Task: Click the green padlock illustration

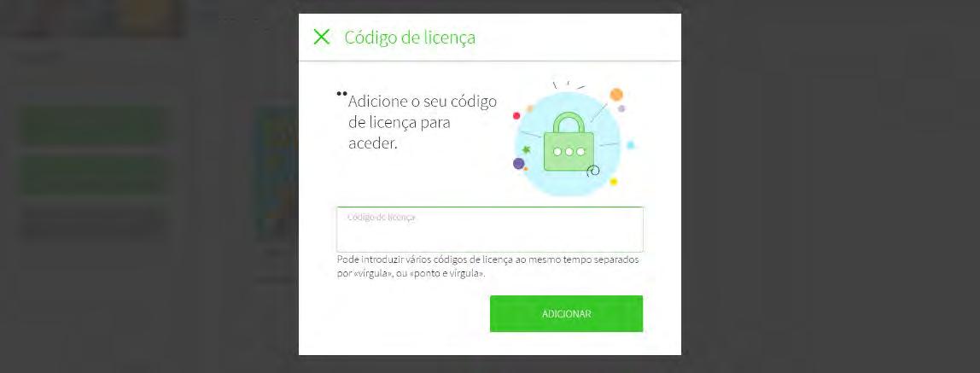Action: [x=569, y=142]
